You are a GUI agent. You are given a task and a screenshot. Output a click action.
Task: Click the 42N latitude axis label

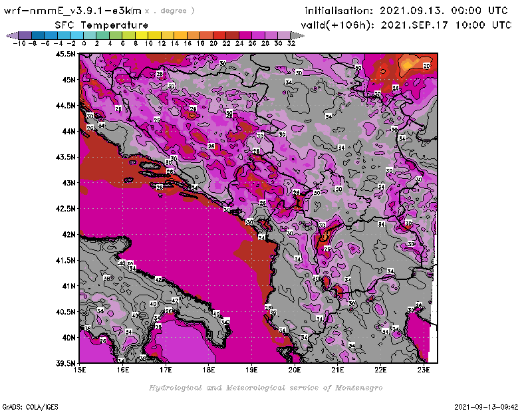(67, 234)
